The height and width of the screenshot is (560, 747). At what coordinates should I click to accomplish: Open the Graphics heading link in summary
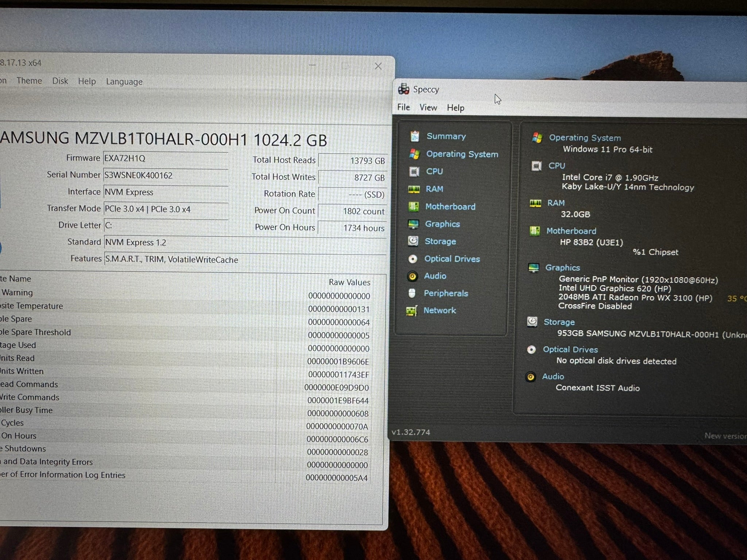[x=562, y=268]
